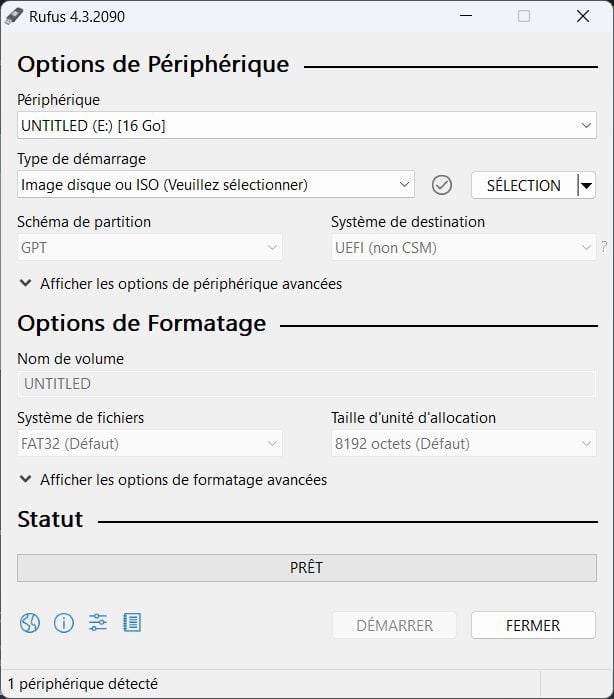
Task: Show the log icon
Action: pyautogui.click(x=132, y=623)
